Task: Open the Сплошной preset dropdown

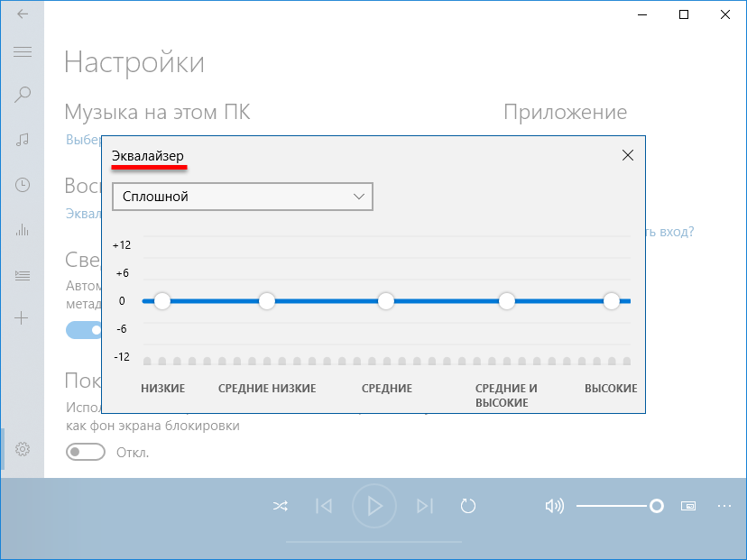Action: click(243, 197)
